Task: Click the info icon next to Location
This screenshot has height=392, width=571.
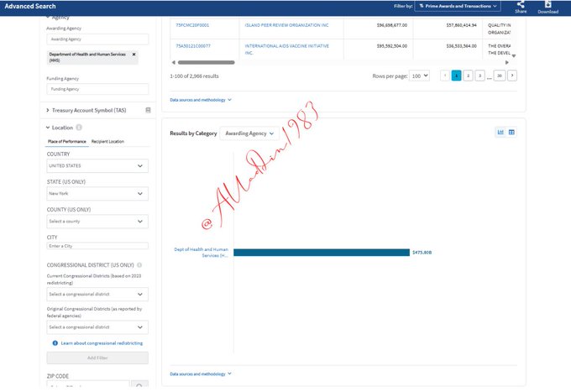Action: pyautogui.click(x=79, y=128)
